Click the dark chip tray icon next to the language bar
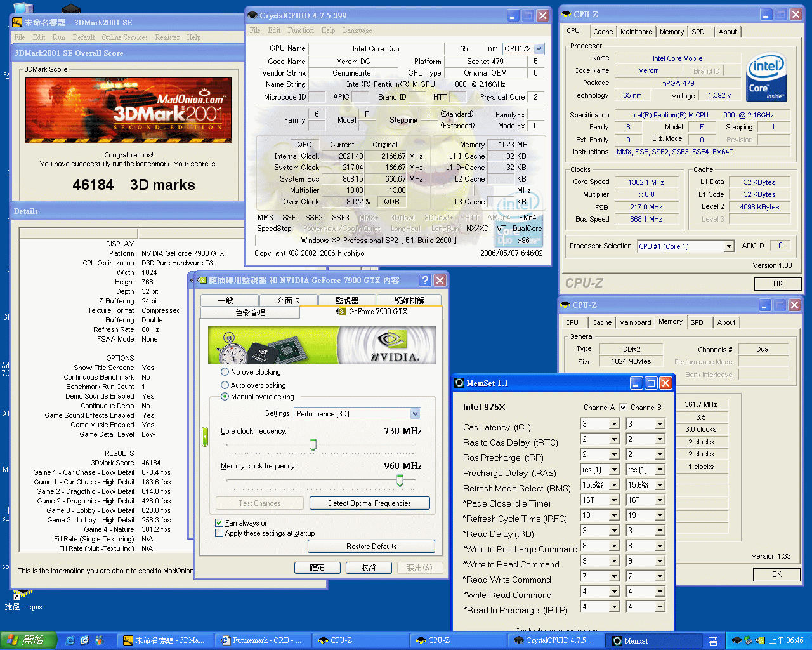This screenshot has width=812, height=650. pos(737,640)
